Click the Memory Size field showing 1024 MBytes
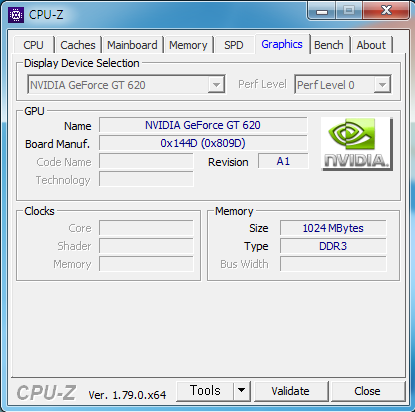The height and width of the screenshot is (412, 415). click(333, 228)
